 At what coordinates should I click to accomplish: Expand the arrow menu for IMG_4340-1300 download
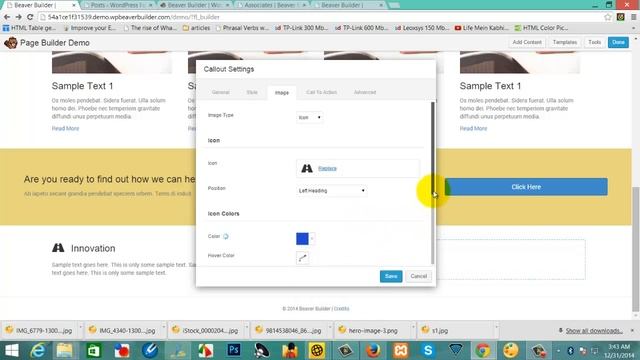[163, 328]
